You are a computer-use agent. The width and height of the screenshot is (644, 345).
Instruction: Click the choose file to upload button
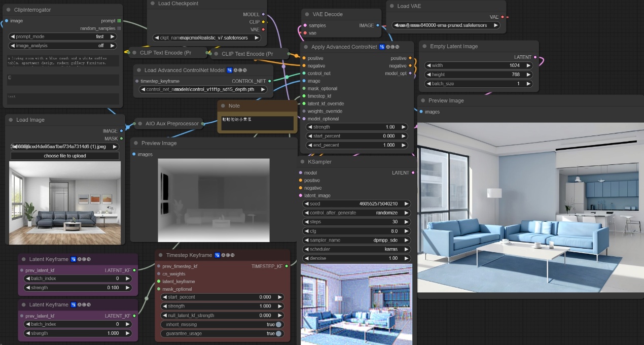click(65, 156)
